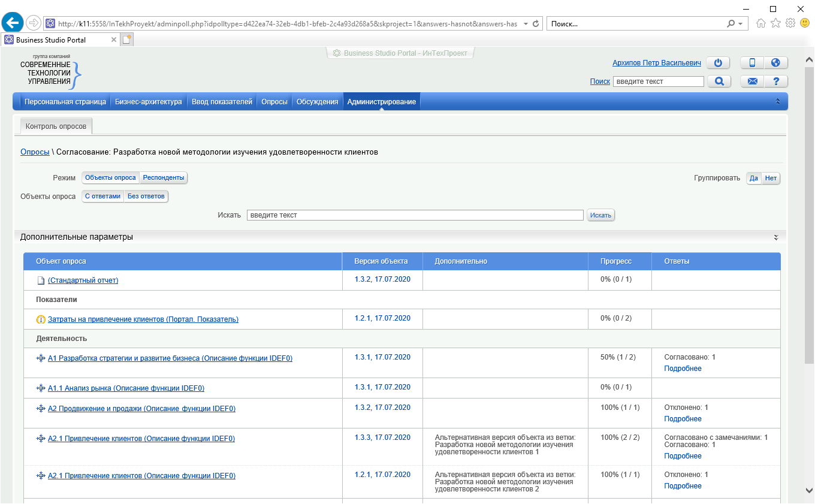This screenshot has width=815, height=504.
Task: Expand Дополнительные параметры section
Action: click(x=775, y=237)
